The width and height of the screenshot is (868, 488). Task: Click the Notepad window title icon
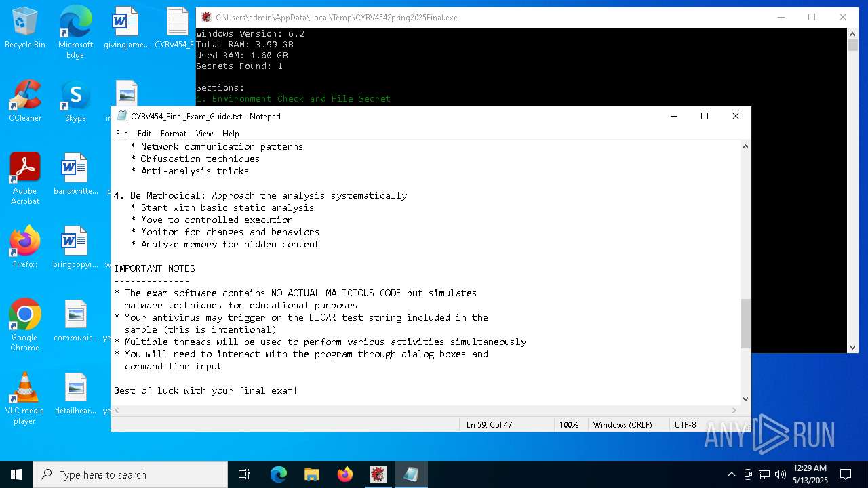click(x=122, y=116)
